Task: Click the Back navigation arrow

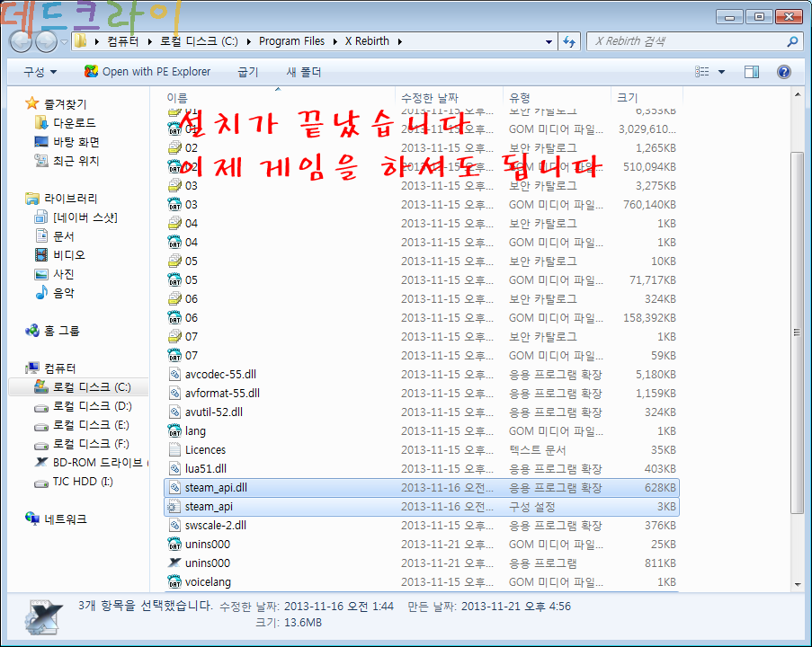Action: tap(22, 41)
